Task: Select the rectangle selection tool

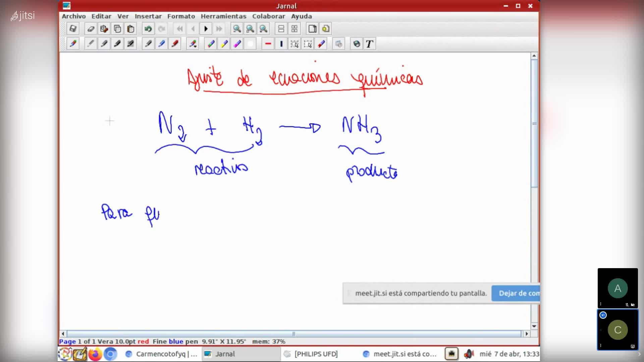Action: [x=308, y=44]
